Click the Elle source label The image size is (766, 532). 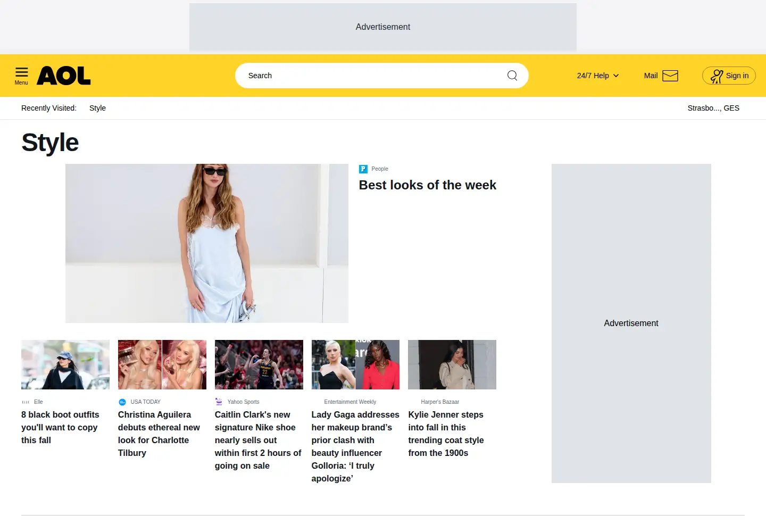tap(38, 402)
